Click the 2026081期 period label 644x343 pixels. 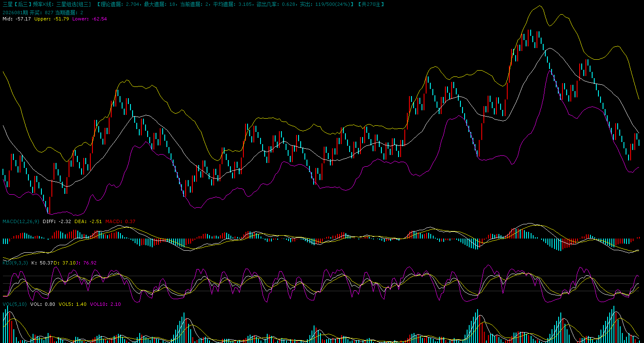(15, 13)
